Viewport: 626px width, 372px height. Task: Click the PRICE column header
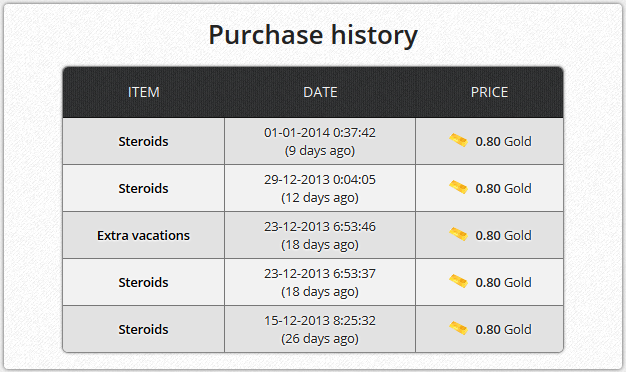[x=489, y=92]
